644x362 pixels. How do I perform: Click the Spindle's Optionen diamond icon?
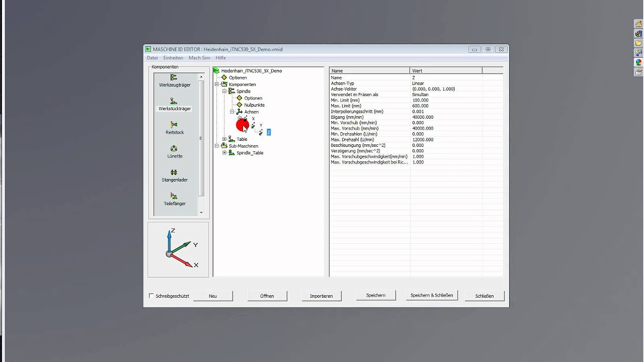click(x=239, y=98)
